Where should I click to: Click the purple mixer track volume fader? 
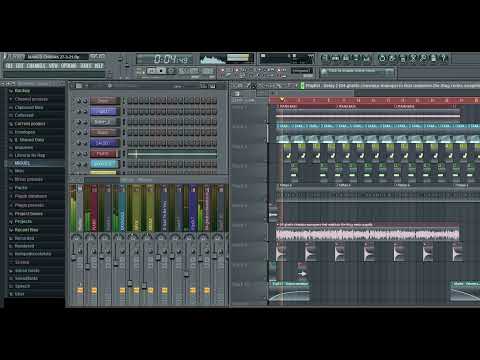(186, 275)
